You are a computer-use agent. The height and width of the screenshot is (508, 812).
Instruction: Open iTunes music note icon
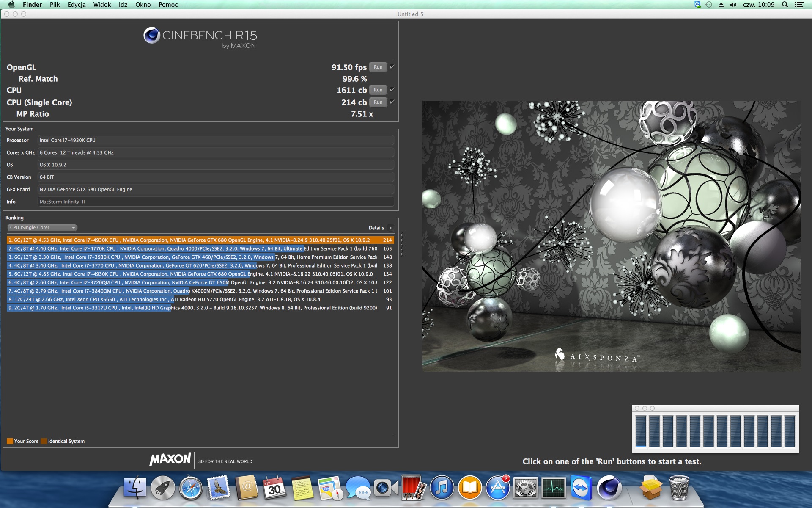point(442,488)
